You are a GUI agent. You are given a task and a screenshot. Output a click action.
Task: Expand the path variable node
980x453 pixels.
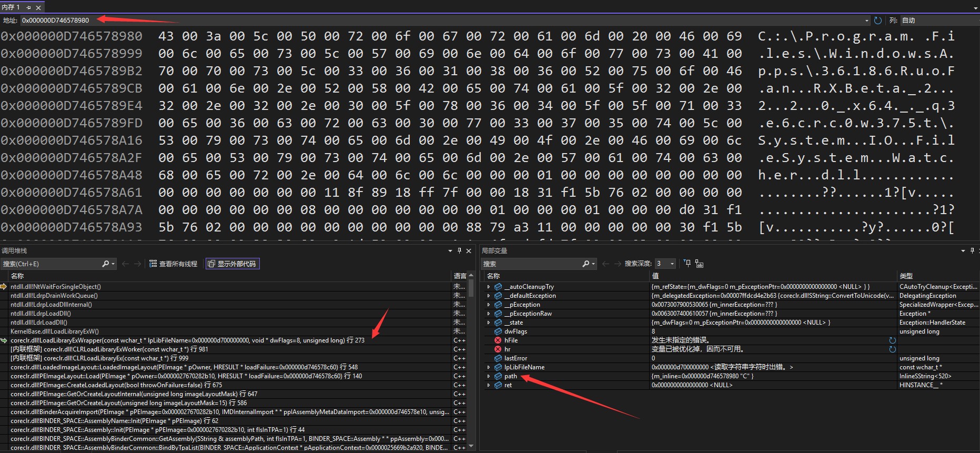tap(489, 376)
